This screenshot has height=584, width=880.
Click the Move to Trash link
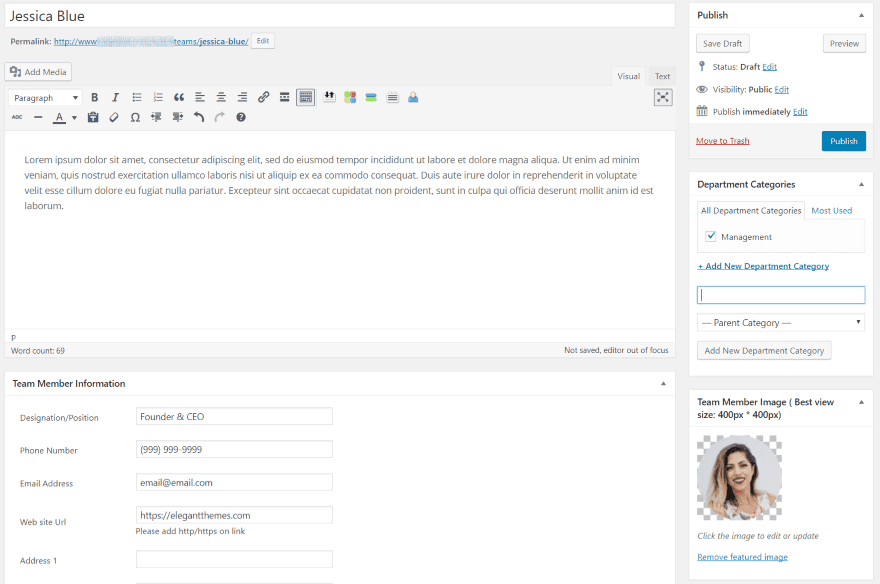point(722,141)
